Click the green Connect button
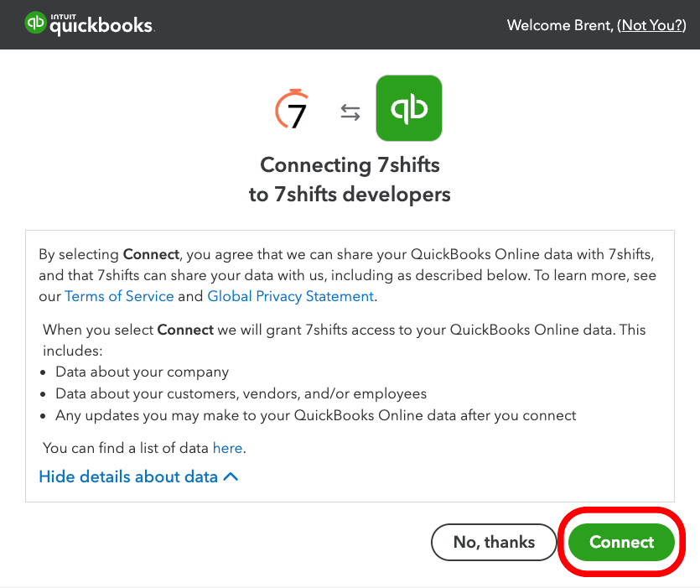Viewport: 700px width, 588px height. point(621,542)
